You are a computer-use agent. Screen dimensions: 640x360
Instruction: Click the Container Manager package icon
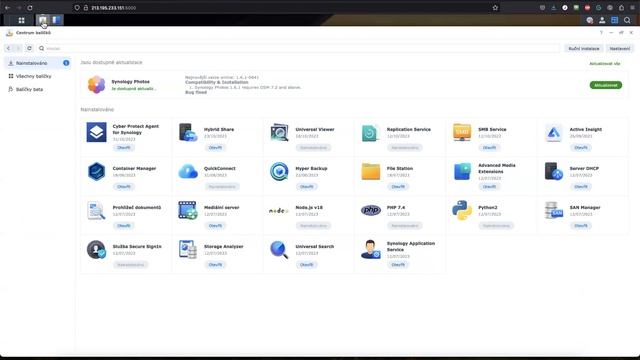[x=96, y=171]
